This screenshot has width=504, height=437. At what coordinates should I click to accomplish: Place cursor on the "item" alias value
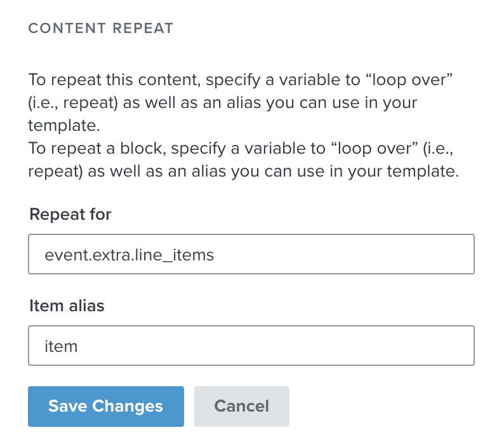[61, 346]
